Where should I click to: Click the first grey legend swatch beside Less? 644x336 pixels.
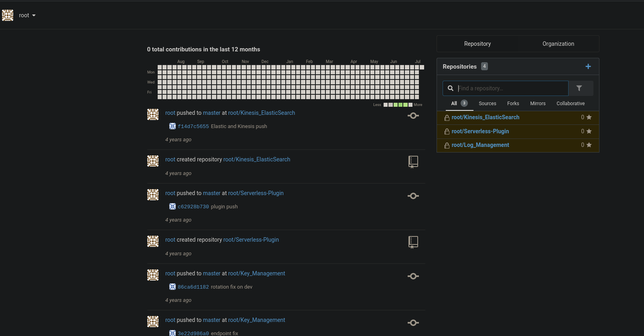tap(386, 105)
